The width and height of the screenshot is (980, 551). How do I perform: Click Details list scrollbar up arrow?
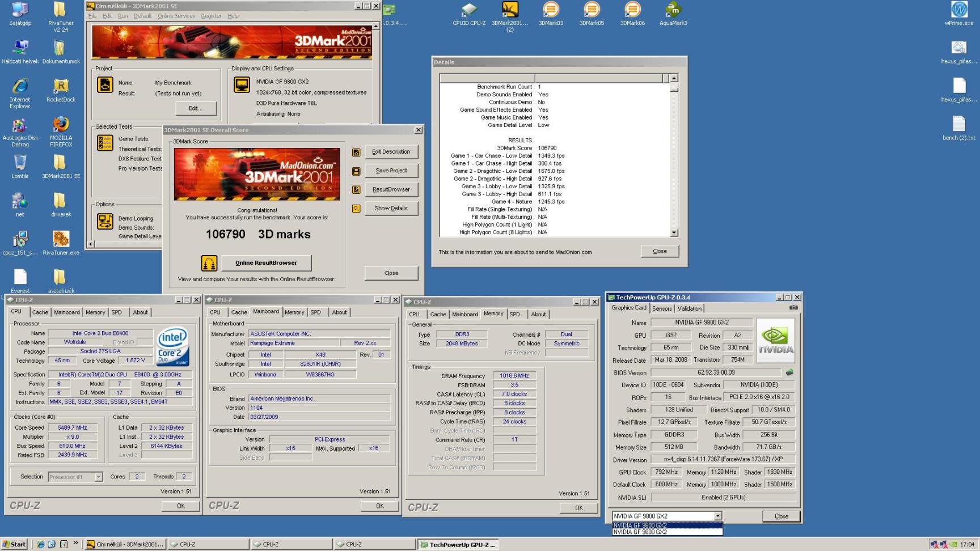coord(674,78)
